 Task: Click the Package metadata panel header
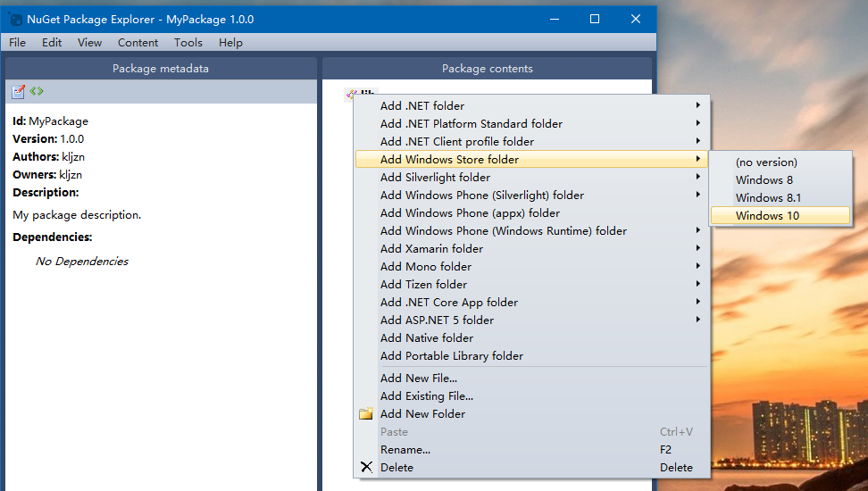[161, 69]
